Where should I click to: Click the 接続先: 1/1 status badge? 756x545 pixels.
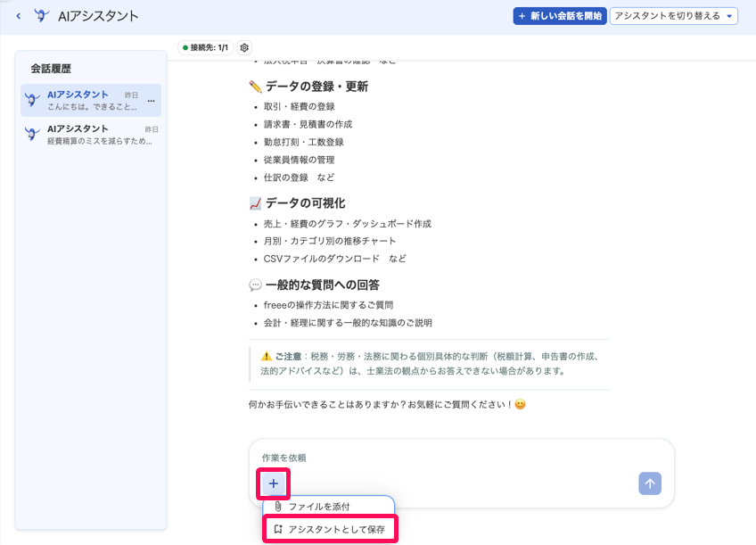click(x=205, y=48)
